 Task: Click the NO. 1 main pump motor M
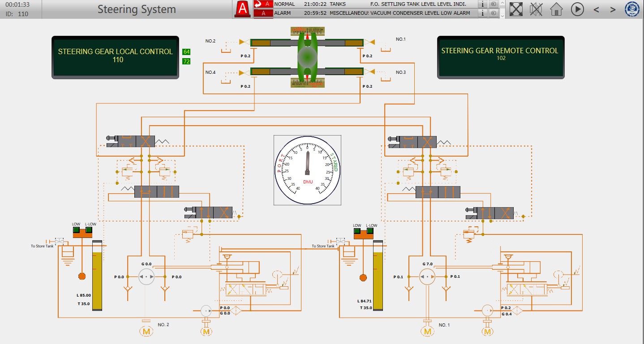[x=427, y=331]
